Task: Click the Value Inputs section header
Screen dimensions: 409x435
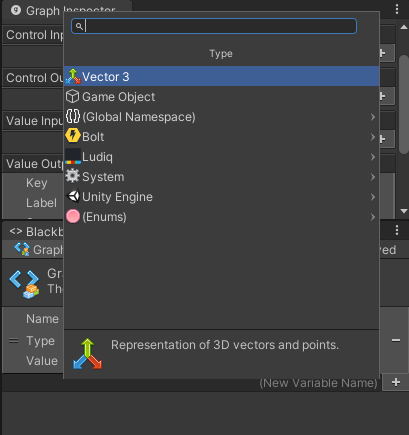Action: coord(35,121)
